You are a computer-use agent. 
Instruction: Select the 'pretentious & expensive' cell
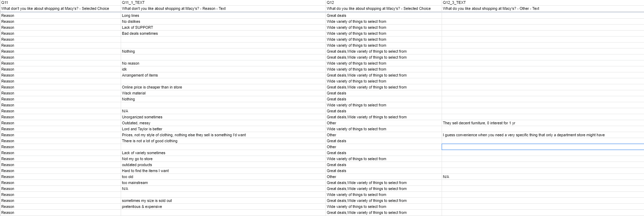pos(223,207)
